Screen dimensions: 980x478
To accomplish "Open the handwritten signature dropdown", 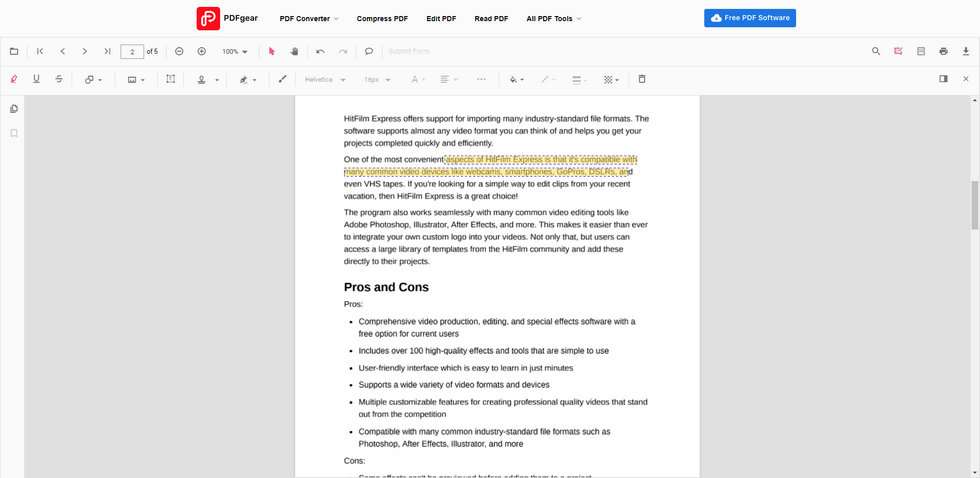I will 248,79.
